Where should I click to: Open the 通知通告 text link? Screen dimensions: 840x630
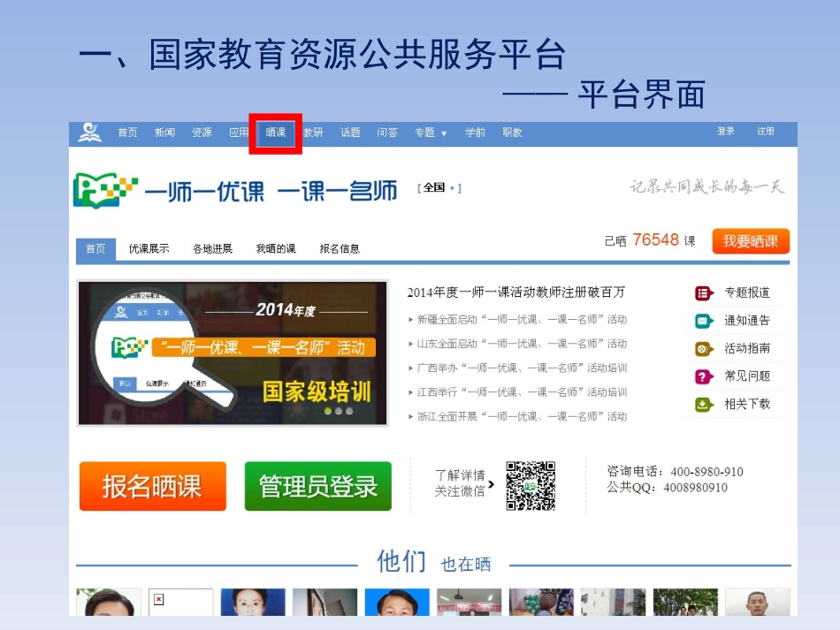tap(747, 321)
